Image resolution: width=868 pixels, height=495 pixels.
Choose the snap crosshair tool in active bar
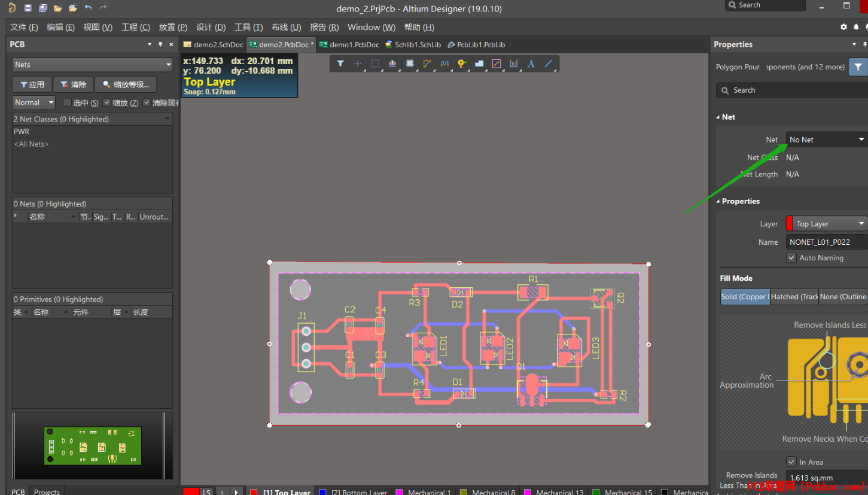(x=358, y=63)
